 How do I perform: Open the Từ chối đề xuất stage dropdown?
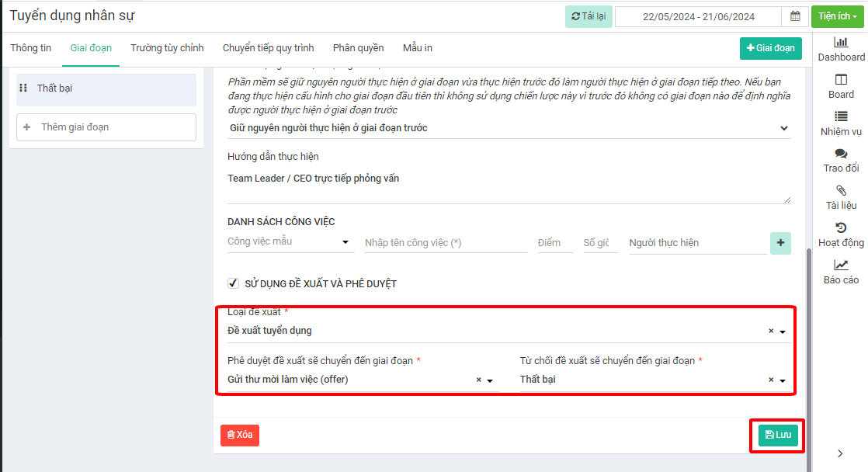783,380
